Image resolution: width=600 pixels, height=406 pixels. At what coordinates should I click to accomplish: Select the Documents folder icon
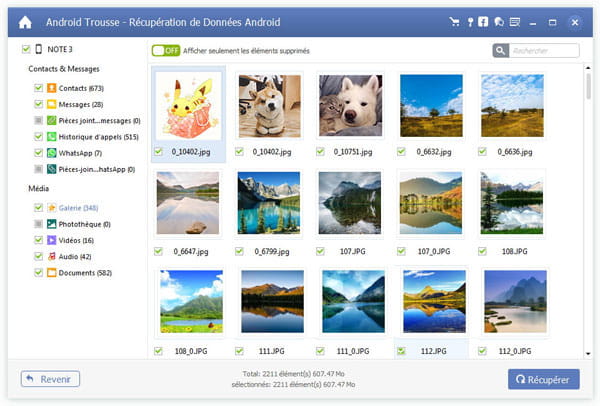pyautogui.click(x=51, y=273)
